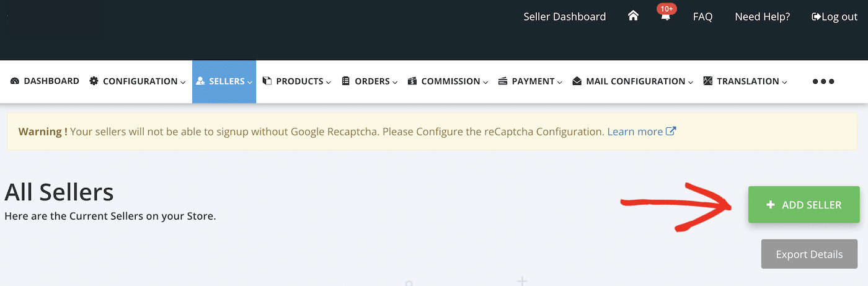Click the Orders list icon
This screenshot has width=868, height=286.
tap(346, 81)
